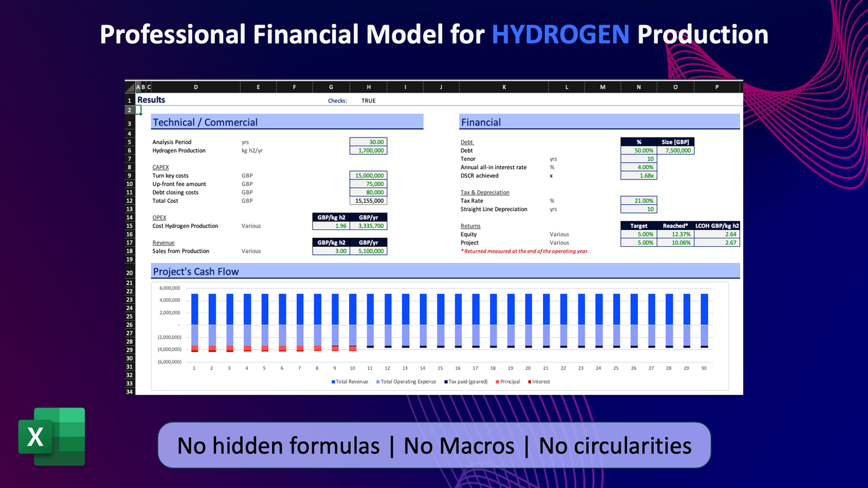Select the column P header
The width and height of the screenshot is (868, 488).
(x=717, y=87)
